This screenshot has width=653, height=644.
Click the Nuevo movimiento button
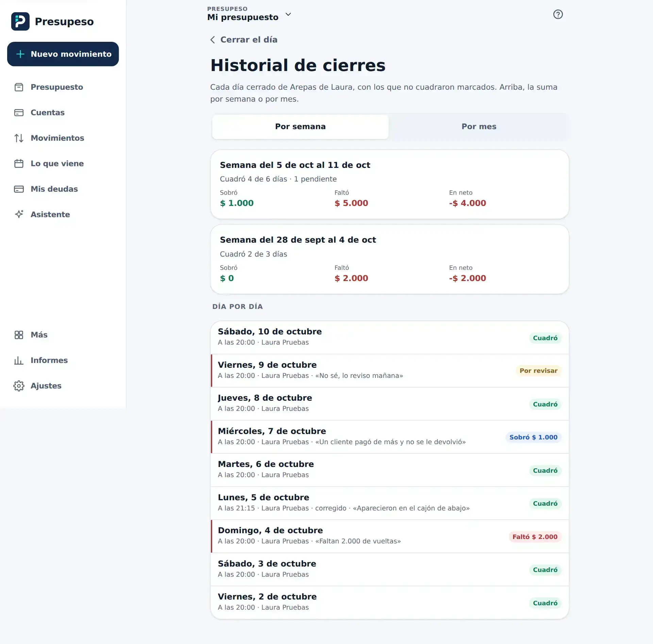(63, 54)
